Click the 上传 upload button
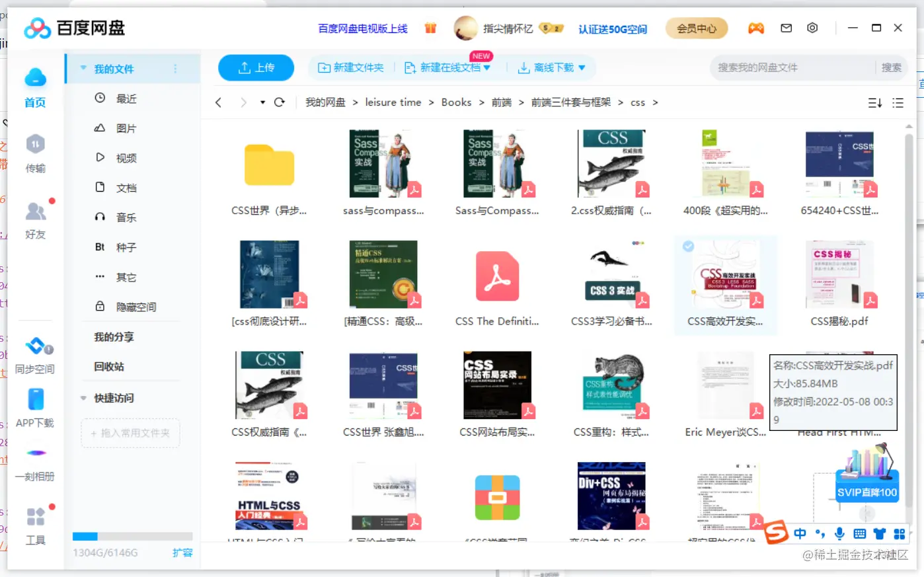This screenshot has height=577, width=924. (x=256, y=67)
